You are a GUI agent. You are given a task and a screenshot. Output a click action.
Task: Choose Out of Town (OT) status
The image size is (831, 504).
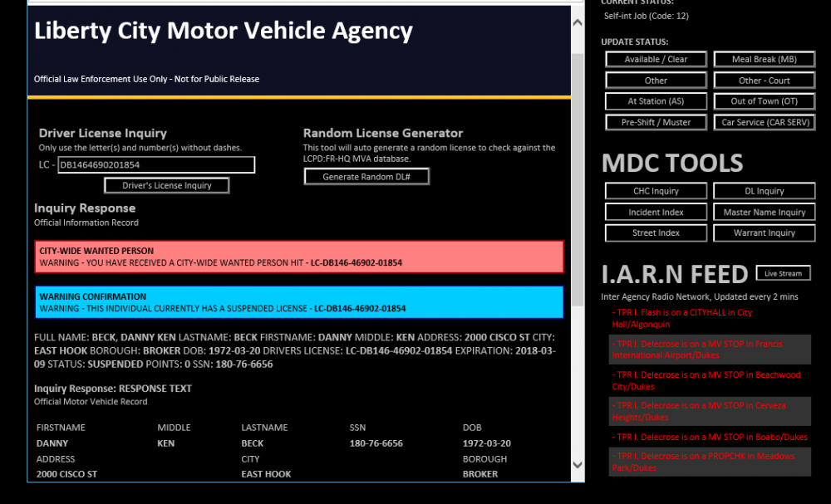coord(765,101)
